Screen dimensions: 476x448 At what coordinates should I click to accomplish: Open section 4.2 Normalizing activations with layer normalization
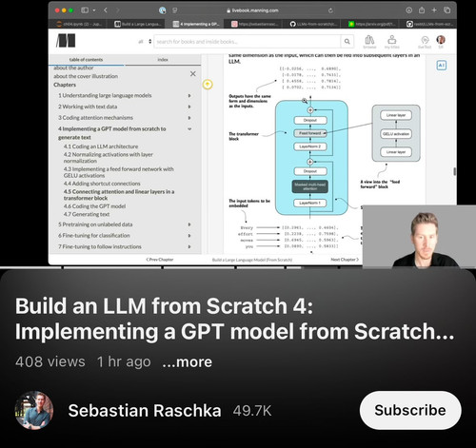coord(109,158)
